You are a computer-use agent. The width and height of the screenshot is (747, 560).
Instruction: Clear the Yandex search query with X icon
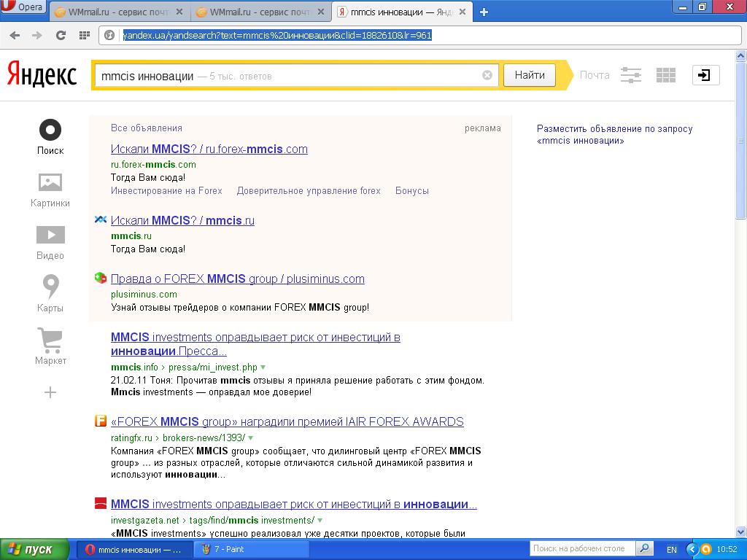coord(487,75)
